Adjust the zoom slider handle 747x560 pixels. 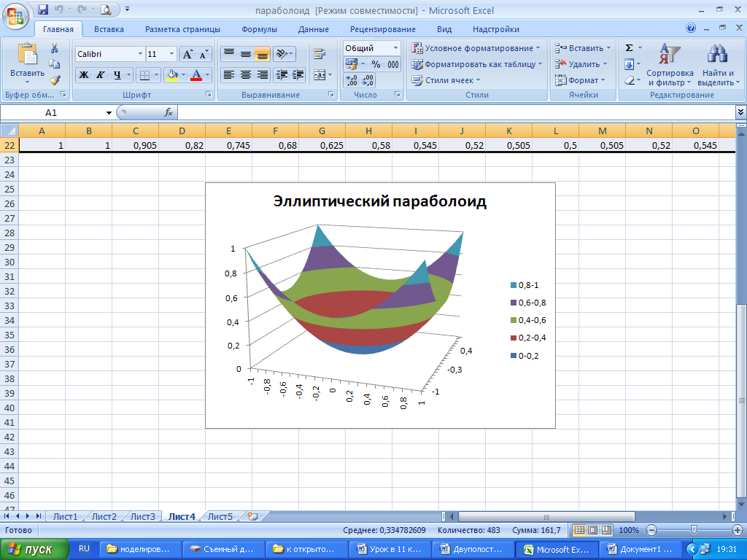click(694, 530)
